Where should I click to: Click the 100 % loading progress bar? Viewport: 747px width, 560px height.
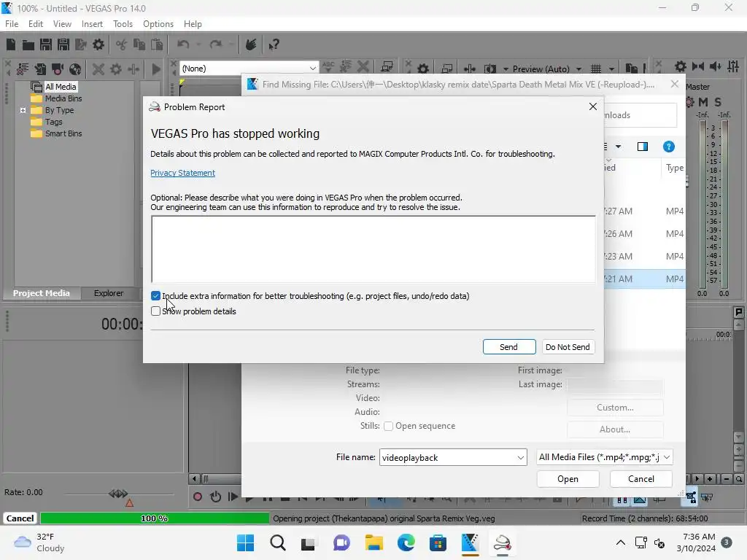[155, 518]
